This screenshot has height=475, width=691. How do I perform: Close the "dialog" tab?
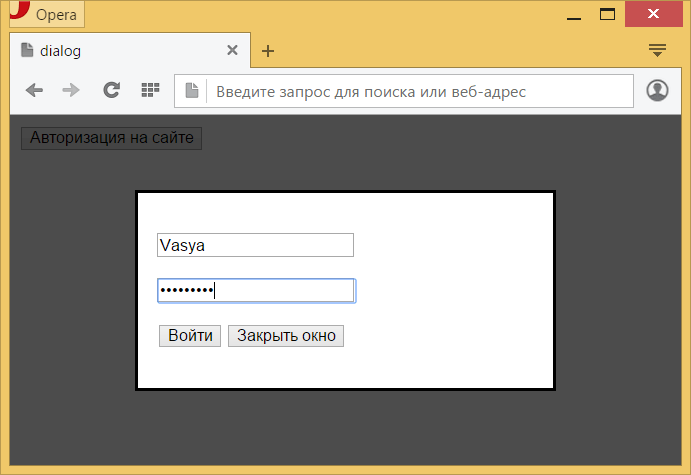click(x=232, y=50)
